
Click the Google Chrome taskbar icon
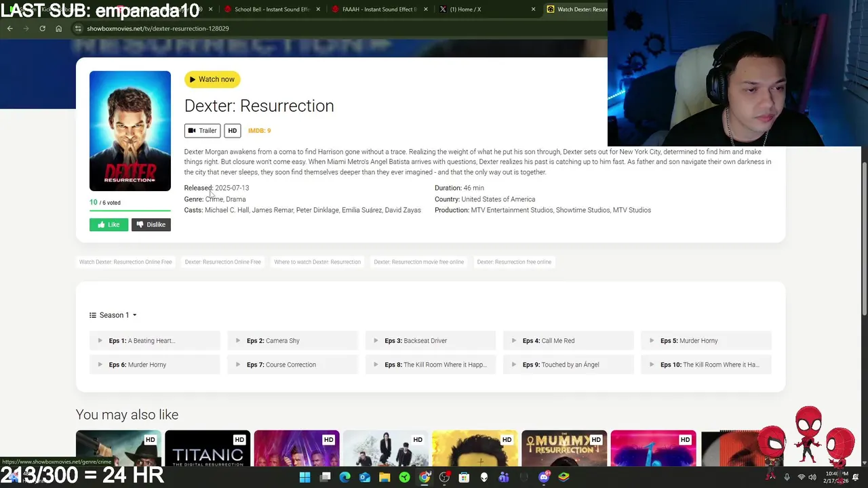tap(425, 477)
